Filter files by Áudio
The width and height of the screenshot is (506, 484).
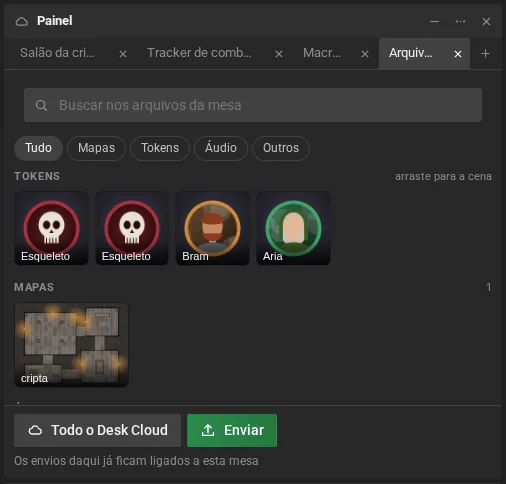tap(221, 148)
